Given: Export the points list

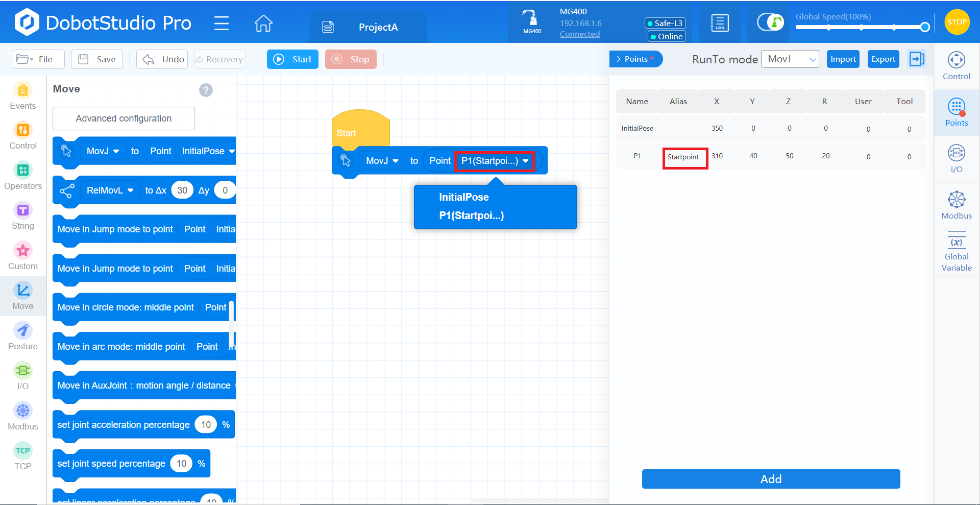Looking at the screenshot, I should 883,59.
